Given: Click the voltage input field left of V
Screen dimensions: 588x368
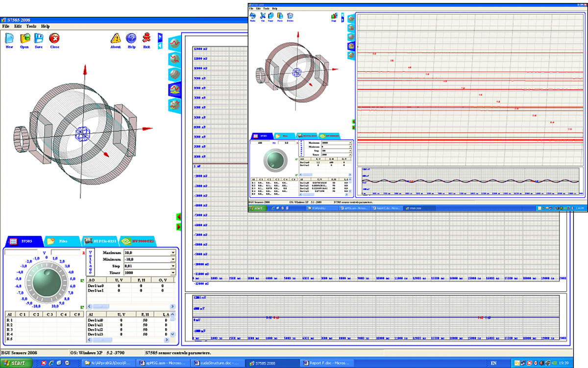Looking at the screenshot, I should [x=23, y=253].
